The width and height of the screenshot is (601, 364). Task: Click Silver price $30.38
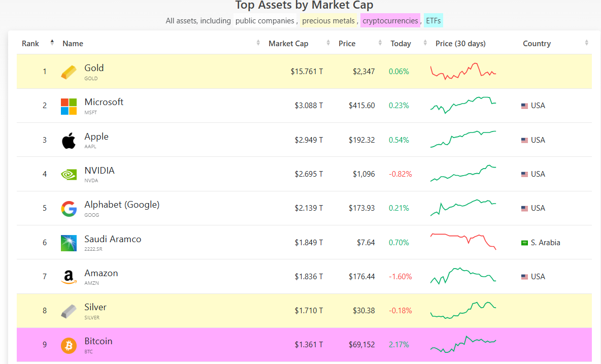tap(364, 311)
